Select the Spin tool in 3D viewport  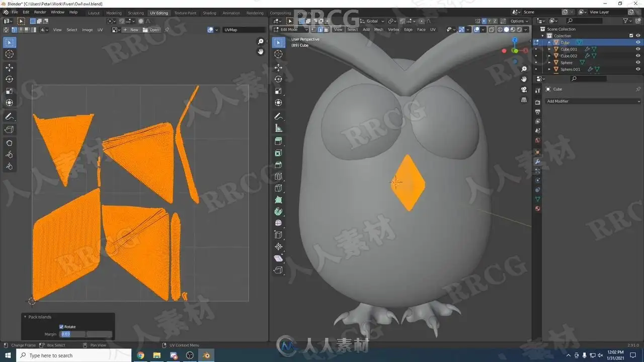tap(279, 212)
